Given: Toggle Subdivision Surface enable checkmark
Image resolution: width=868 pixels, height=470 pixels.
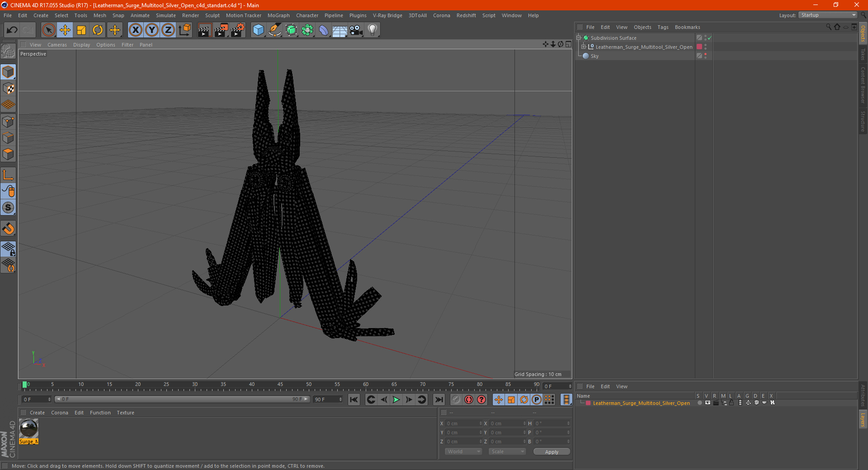Looking at the screenshot, I should point(709,38).
